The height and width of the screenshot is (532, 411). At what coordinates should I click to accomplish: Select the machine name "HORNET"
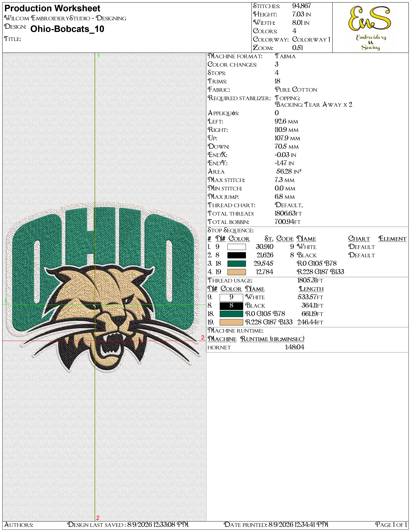click(x=219, y=348)
